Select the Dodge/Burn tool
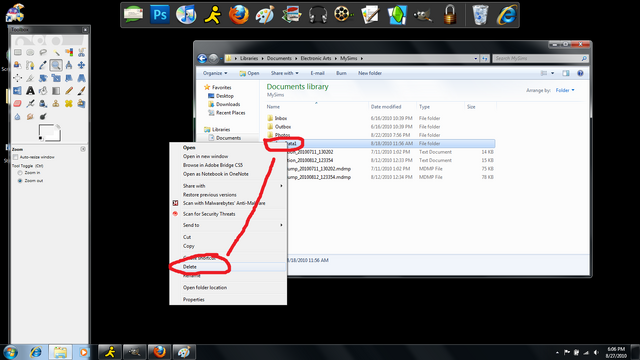 click(x=43, y=116)
